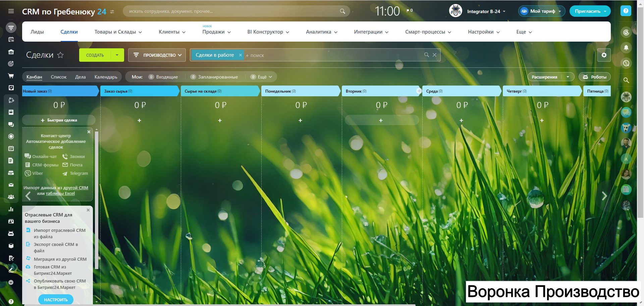The height and width of the screenshot is (306, 644).
Task: Select the Канбан view
Action: [34, 77]
